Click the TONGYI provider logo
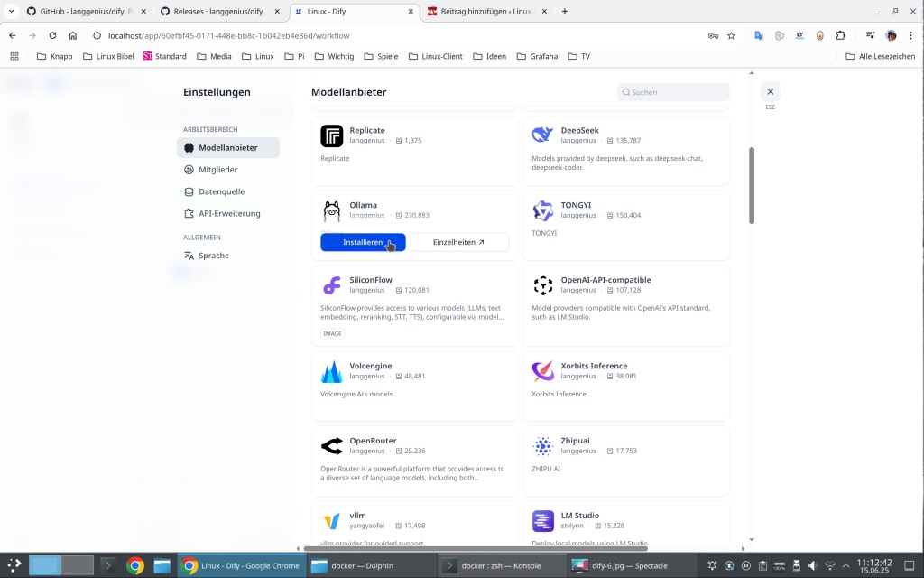Viewport: 924px width, 578px height. pyautogui.click(x=542, y=210)
